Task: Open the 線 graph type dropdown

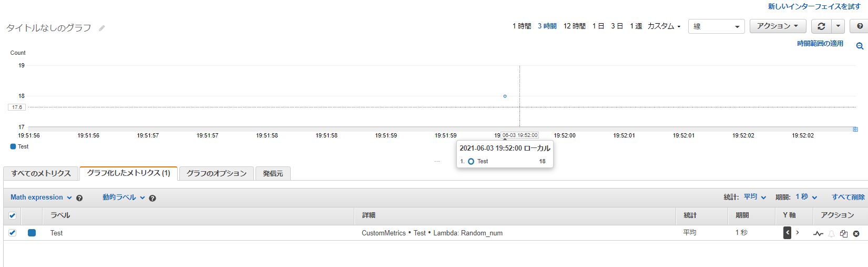Action: point(716,26)
